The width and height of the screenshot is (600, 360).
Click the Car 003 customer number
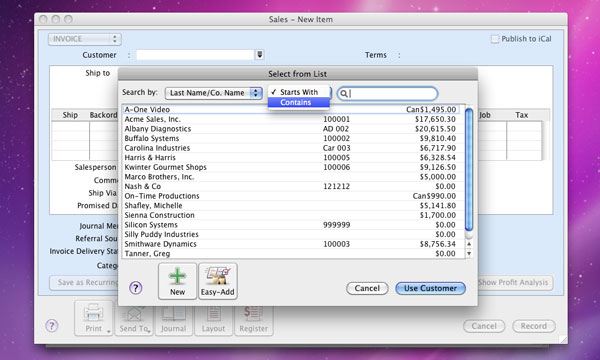tap(336, 148)
